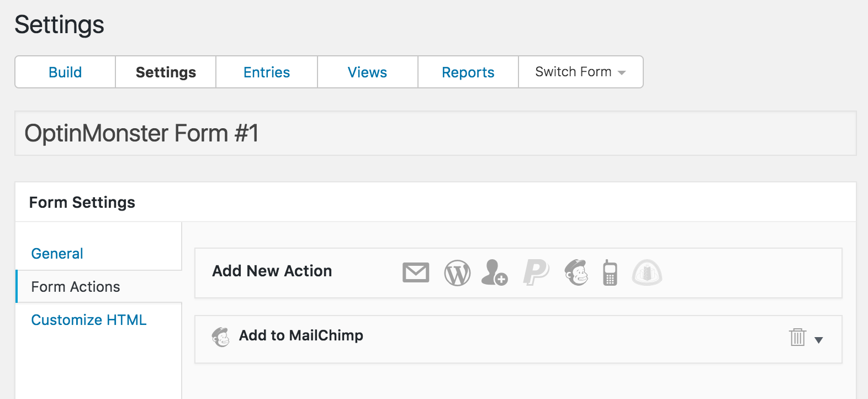This screenshot has width=868, height=399.
Task: Expand the Add to MailChimp action arrow
Action: (819, 340)
